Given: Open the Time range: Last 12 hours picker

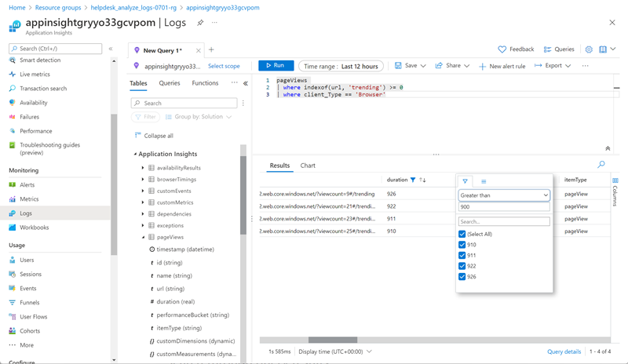Looking at the screenshot, I should pyautogui.click(x=341, y=66).
